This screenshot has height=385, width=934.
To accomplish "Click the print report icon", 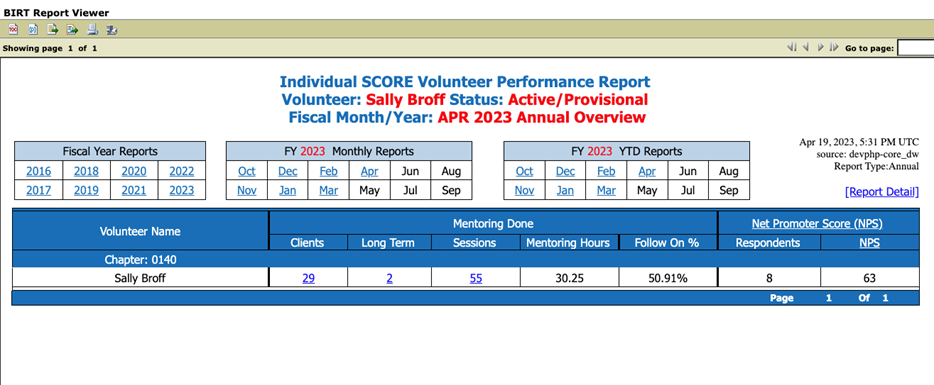I will tap(92, 29).
